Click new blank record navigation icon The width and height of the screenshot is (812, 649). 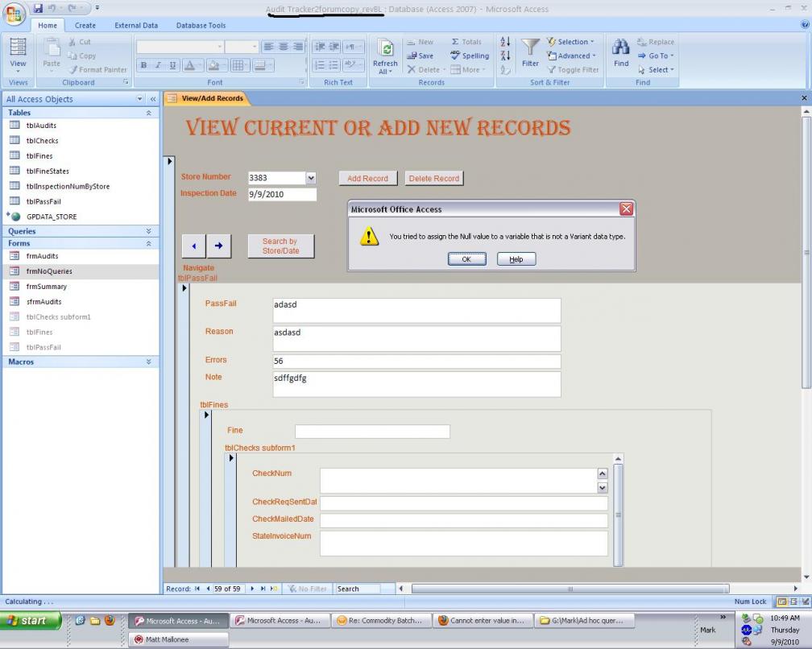tap(274, 589)
